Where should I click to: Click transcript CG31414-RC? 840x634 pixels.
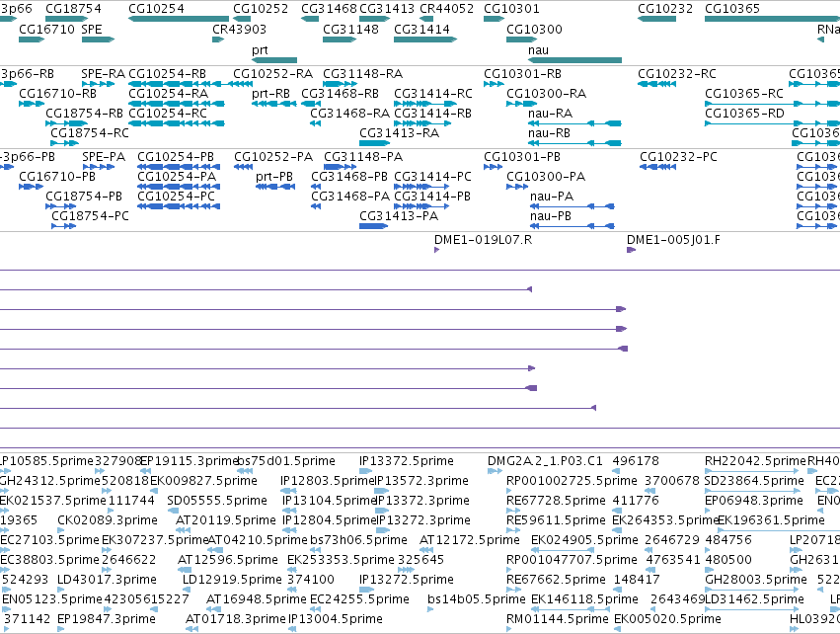click(433, 93)
